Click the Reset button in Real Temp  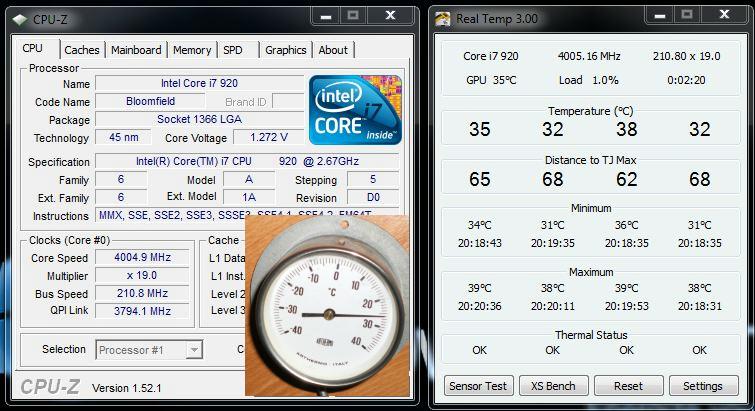coord(628,386)
